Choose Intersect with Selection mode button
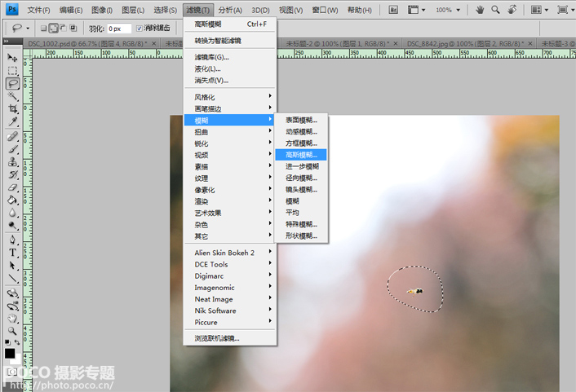The height and width of the screenshot is (392, 576). tap(73, 28)
